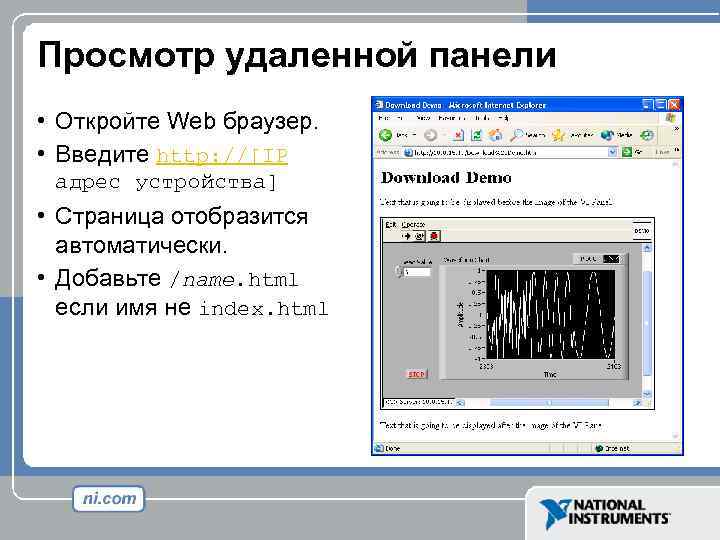
Task: Click scroll-down arrow of VI panel scrollbar
Action: (x=647, y=394)
